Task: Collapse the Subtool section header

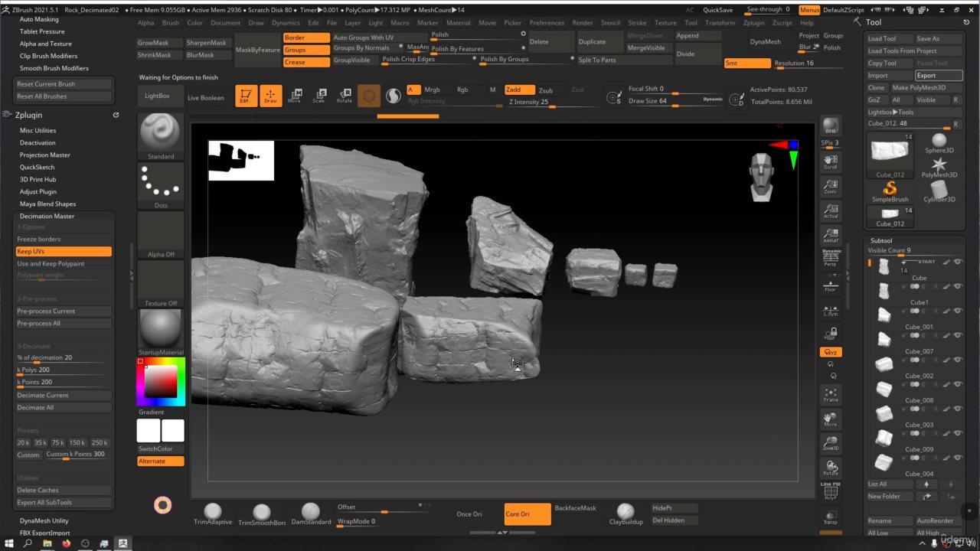Action: click(881, 240)
